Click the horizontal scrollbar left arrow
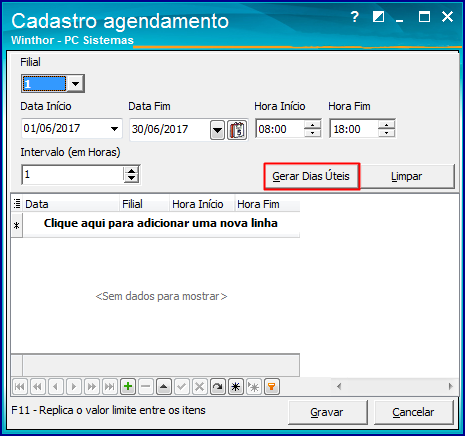465x436 pixels. 339,387
